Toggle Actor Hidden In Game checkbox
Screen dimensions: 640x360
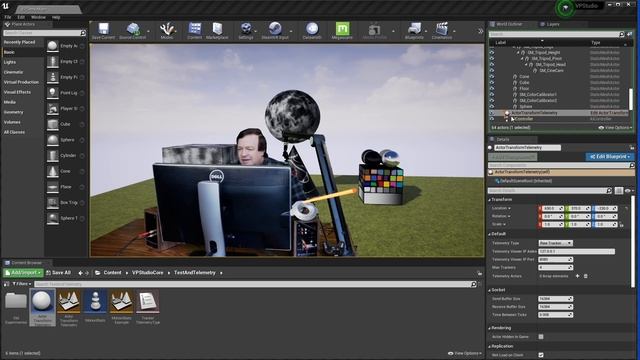541,337
